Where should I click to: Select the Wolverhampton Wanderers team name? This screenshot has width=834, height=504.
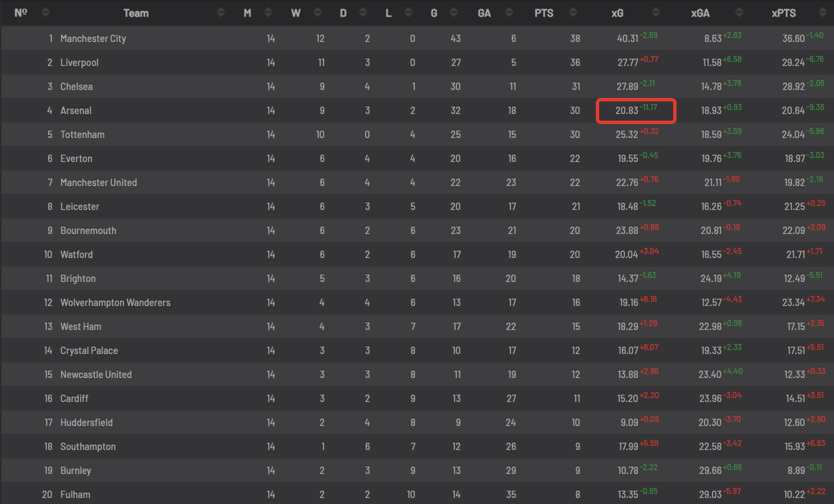tap(115, 303)
